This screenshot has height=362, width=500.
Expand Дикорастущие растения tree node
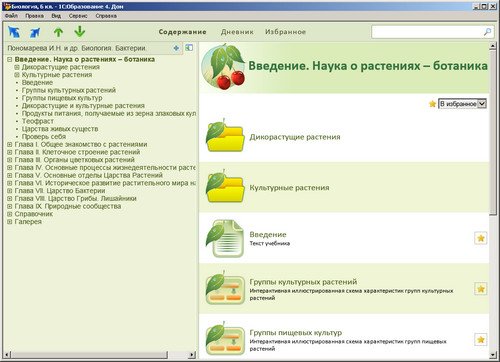point(17,67)
